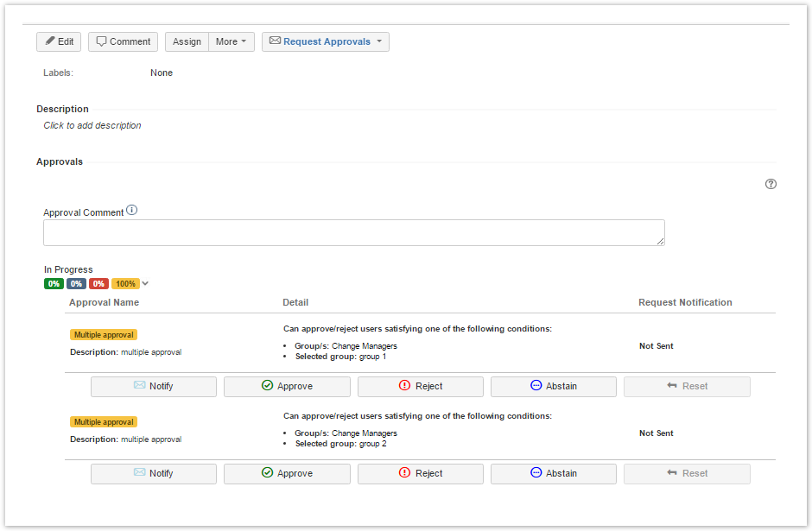Click the Edit pencil button

tap(59, 41)
